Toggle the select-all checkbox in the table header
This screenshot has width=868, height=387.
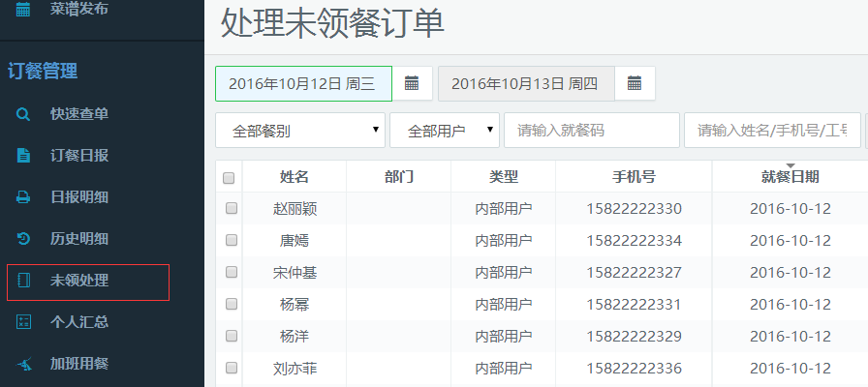pos(229,177)
